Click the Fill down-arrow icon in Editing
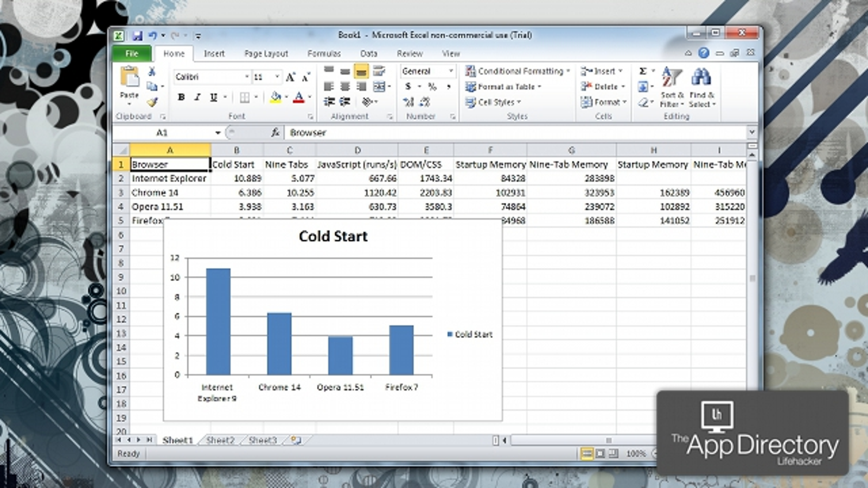Image resolution: width=868 pixels, height=488 pixels. point(643,87)
